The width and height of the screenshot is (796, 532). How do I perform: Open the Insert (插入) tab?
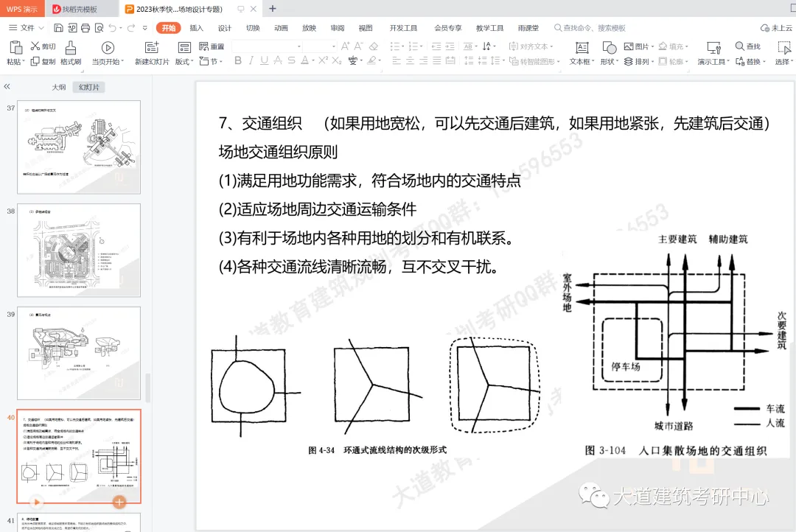click(x=197, y=28)
